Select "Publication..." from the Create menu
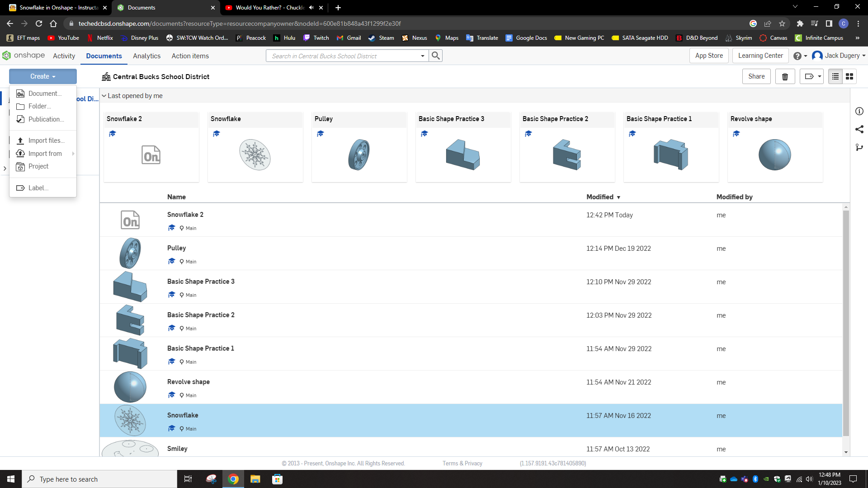The width and height of the screenshot is (868, 488). [46, 119]
